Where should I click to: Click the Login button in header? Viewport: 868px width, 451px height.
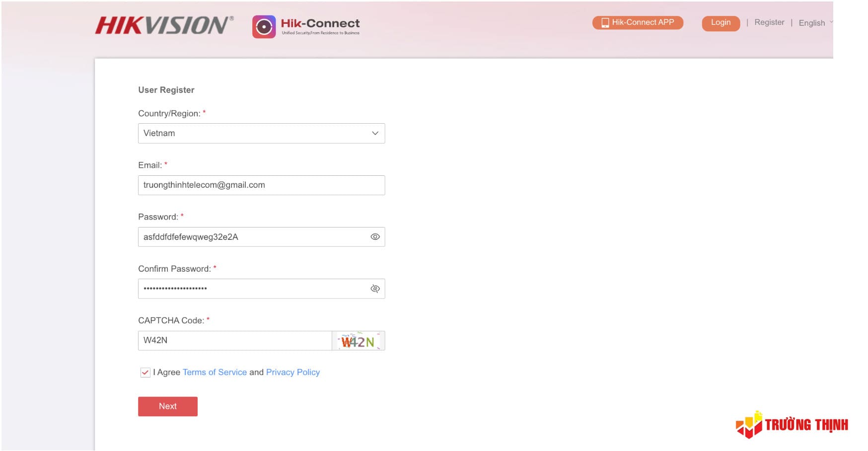click(x=721, y=23)
